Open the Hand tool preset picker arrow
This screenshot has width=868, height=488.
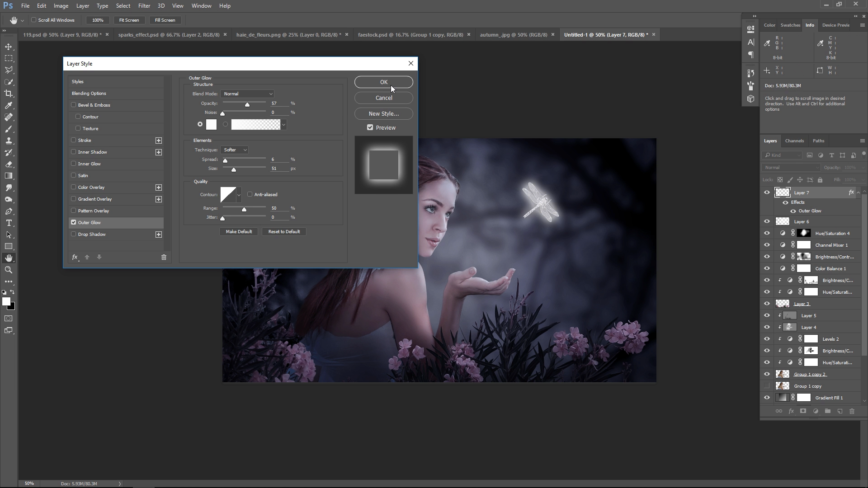(22, 21)
